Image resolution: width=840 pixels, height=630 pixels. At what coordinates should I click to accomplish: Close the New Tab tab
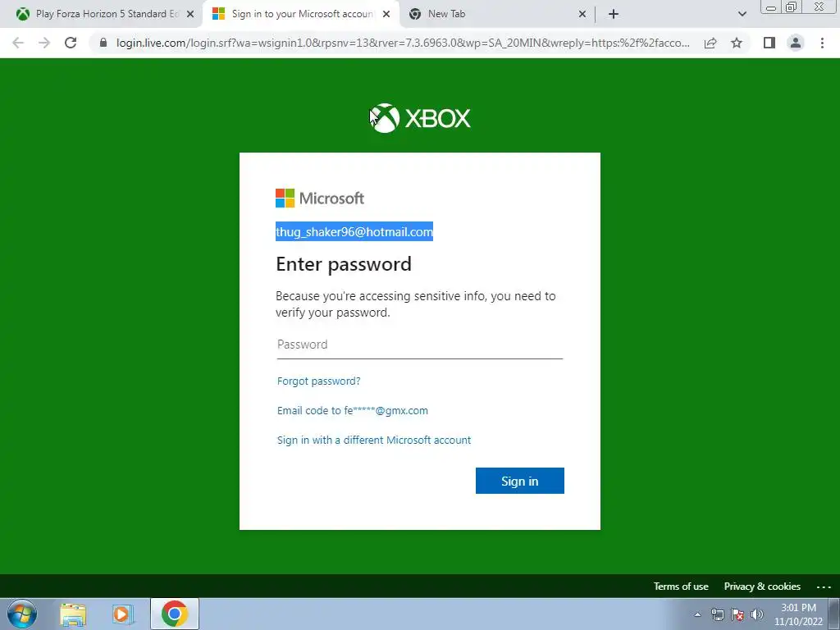point(582,14)
